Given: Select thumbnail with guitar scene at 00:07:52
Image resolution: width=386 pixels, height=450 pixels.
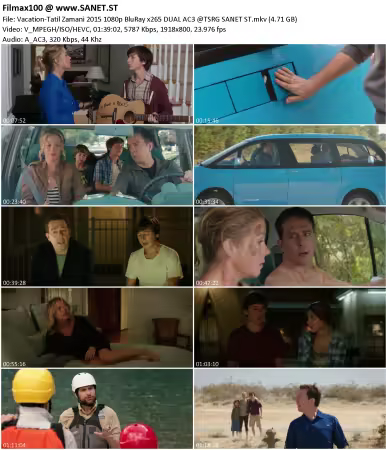Looking at the screenshot, I should 97,84.
